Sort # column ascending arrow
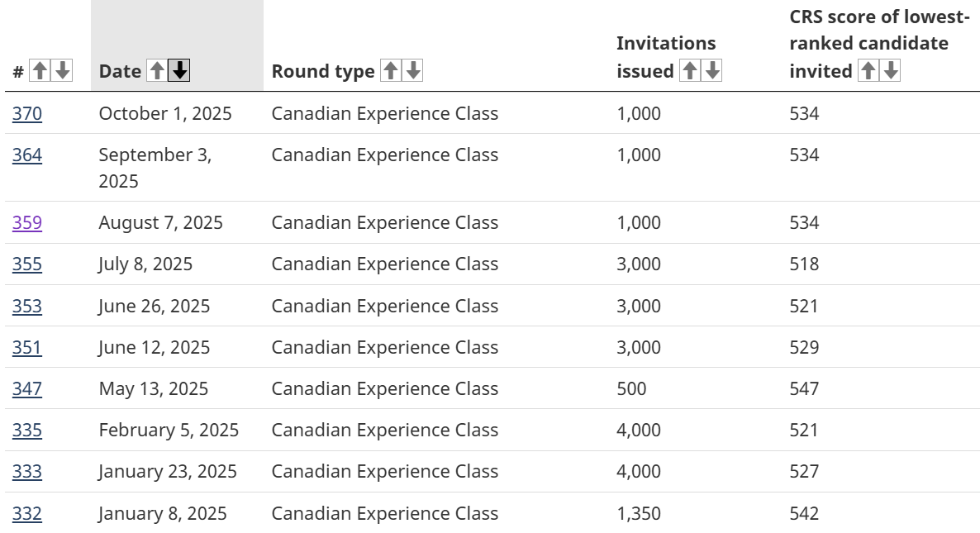980x533 pixels. point(39,71)
